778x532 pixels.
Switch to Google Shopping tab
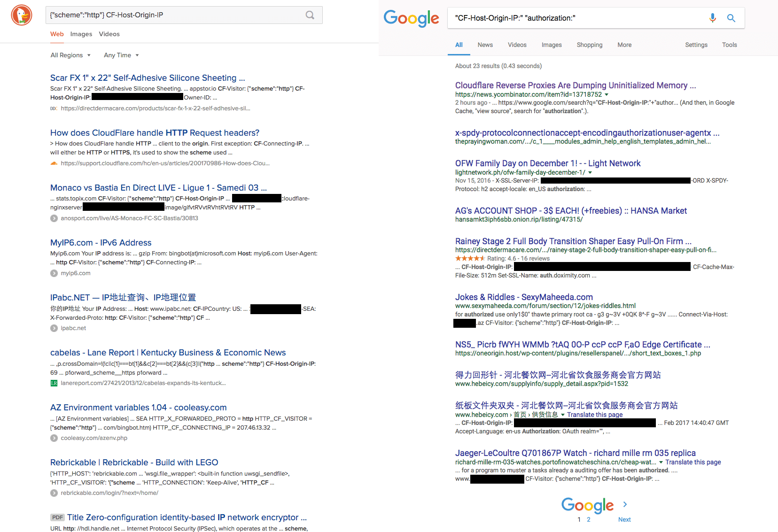(590, 45)
